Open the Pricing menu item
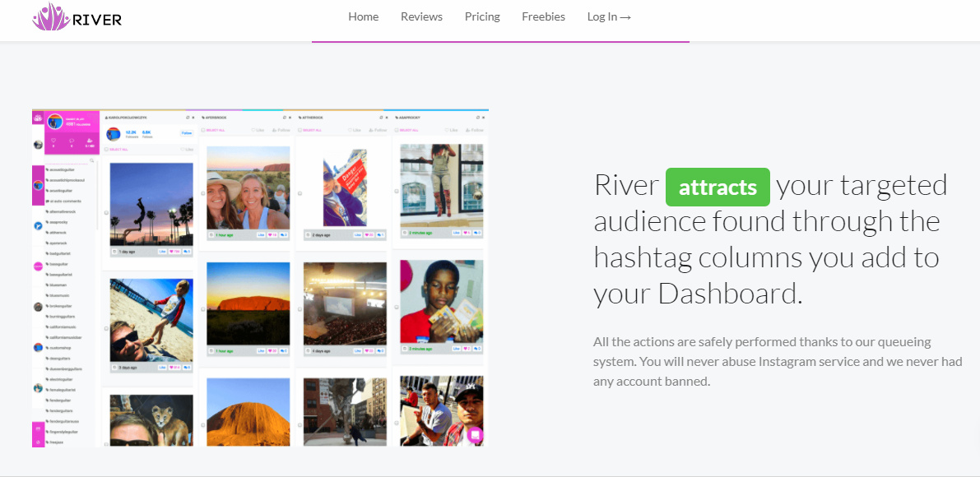This screenshot has height=477, width=980. (482, 16)
